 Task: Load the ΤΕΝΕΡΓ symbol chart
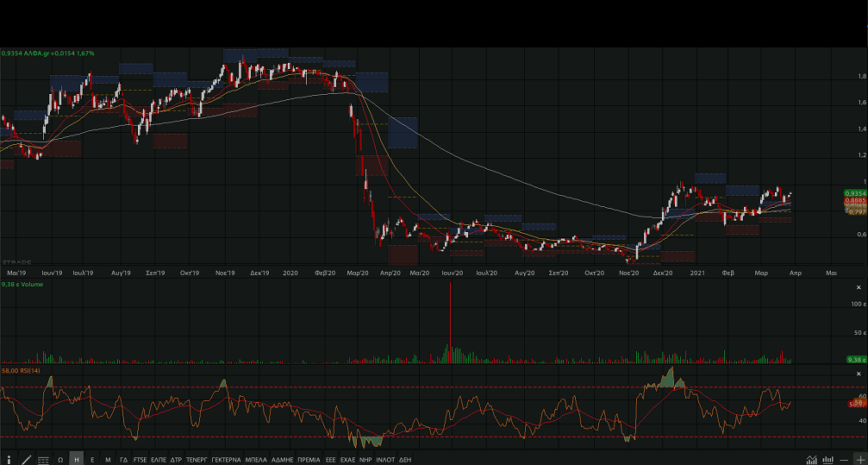click(197, 460)
